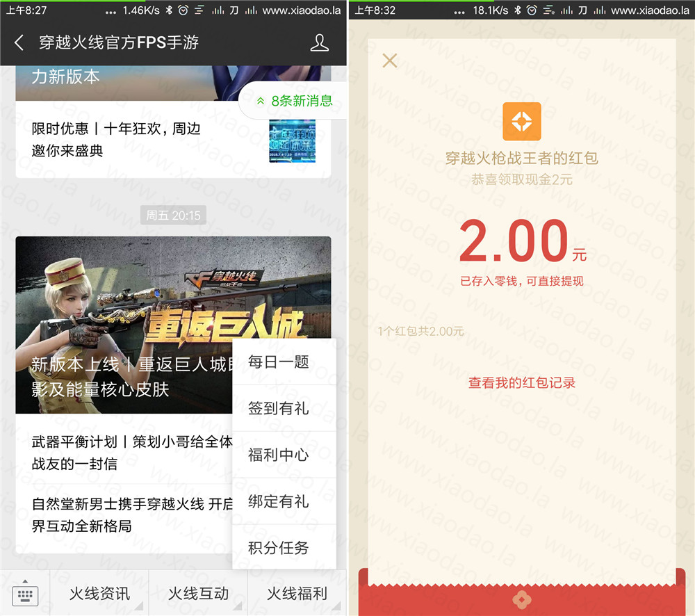This screenshot has width=695, height=616.
Task: Tap the 上午8:32 clock in status bar
Action: click(375, 10)
